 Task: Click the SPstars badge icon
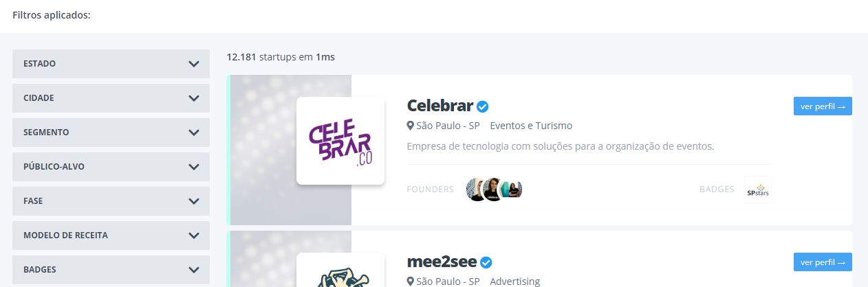point(758,190)
